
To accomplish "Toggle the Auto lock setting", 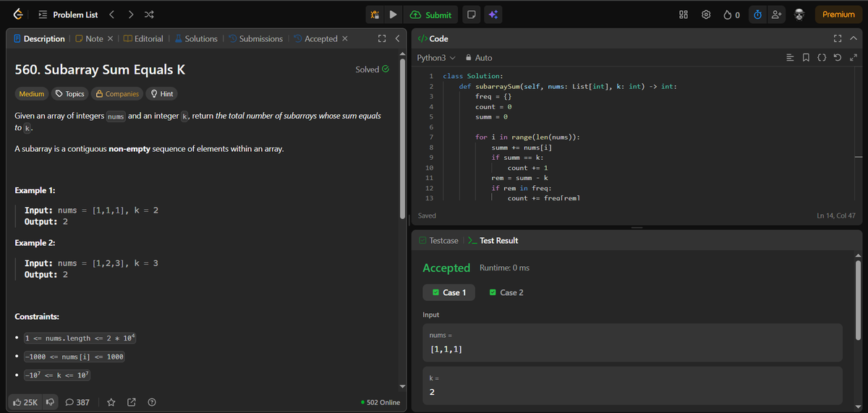I will pyautogui.click(x=479, y=58).
